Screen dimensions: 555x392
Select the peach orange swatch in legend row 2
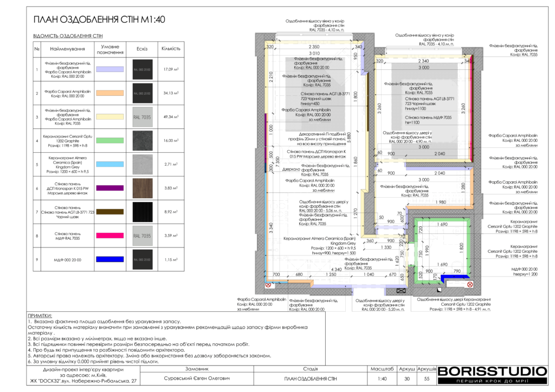pyautogui.click(x=111, y=93)
